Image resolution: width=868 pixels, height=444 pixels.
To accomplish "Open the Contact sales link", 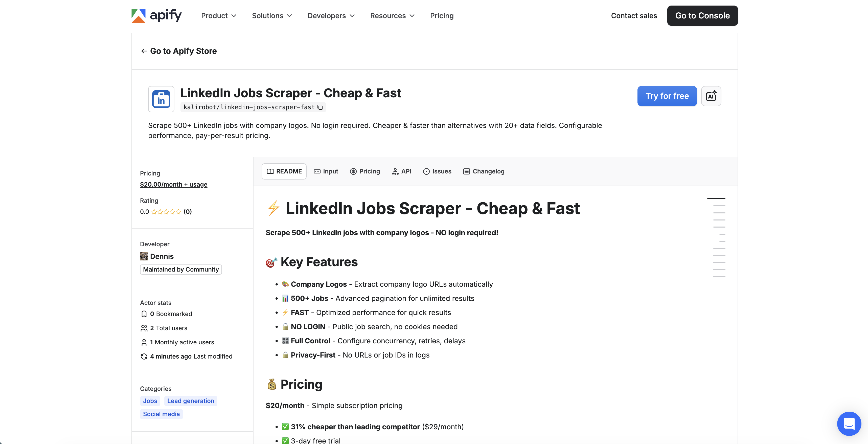I will (633, 15).
